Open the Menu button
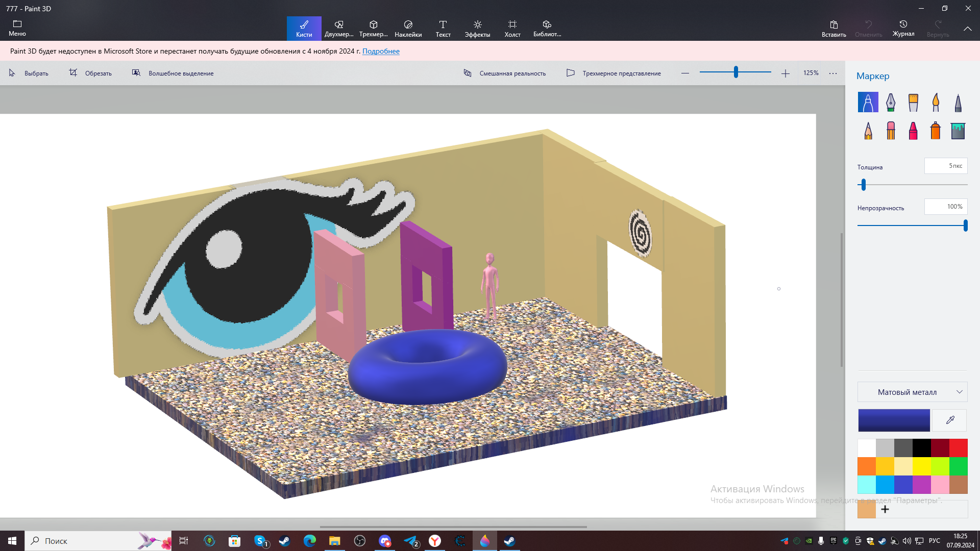980x551 pixels. 17,29
